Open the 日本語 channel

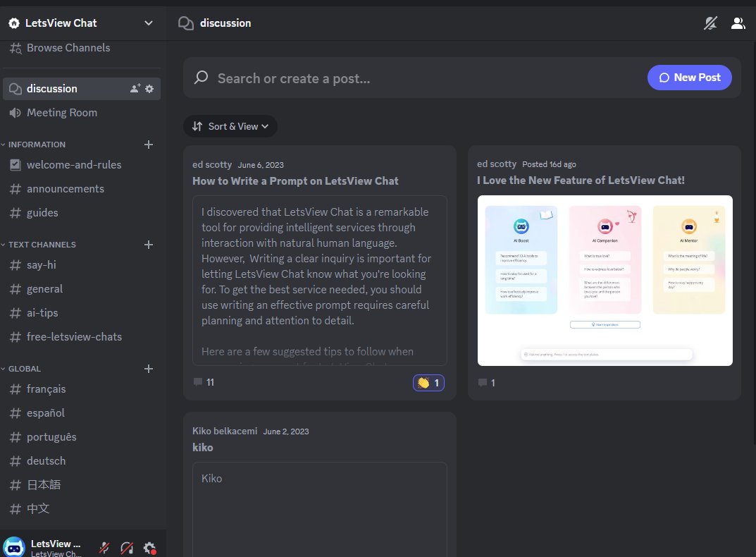[82, 484]
